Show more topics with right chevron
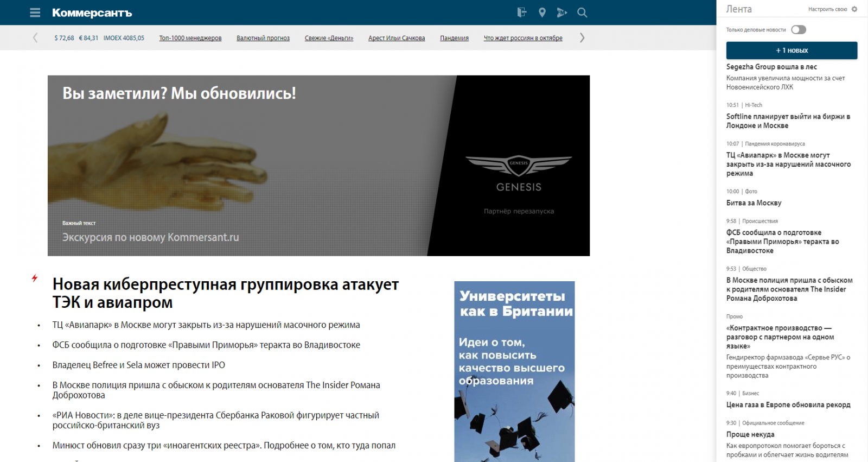The image size is (868, 462). pyautogui.click(x=582, y=38)
